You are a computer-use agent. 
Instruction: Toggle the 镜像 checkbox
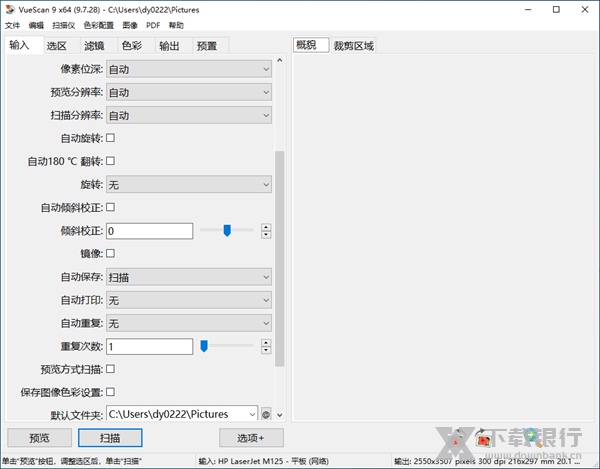[110, 254]
